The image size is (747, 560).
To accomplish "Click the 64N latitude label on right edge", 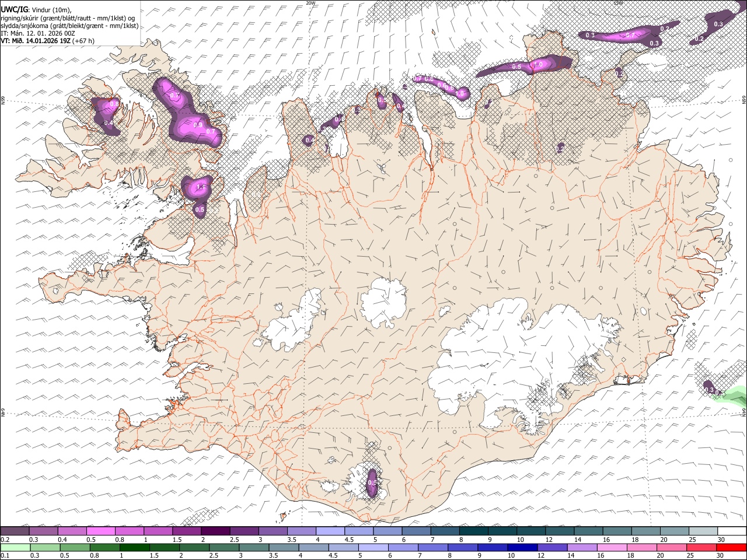I will coord(744,412).
